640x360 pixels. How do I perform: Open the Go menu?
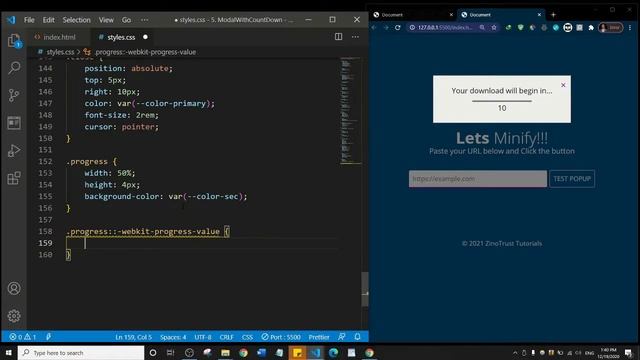[127, 20]
